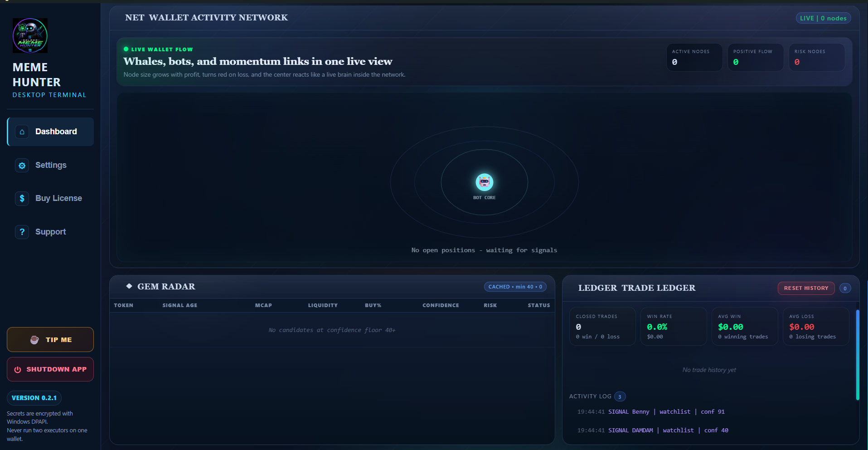Click the SIGNAL DAMDAM watchlist log entry
Viewport: 868px width, 450px height.
(x=653, y=430)
